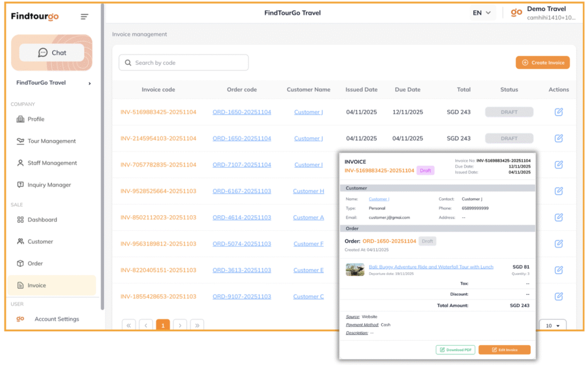This screenshot has height=365, width=588.
Task: Open the Chat panel
Action: pos(52,53)
